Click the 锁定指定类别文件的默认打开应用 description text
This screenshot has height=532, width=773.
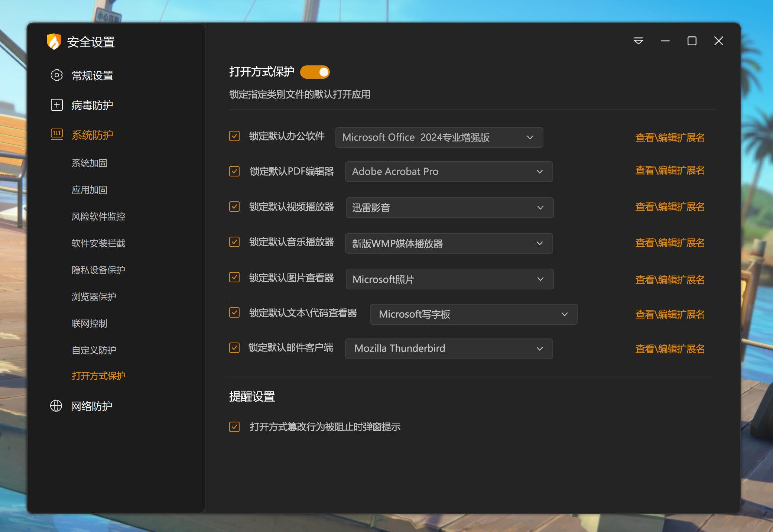click(x=300, y=94)
